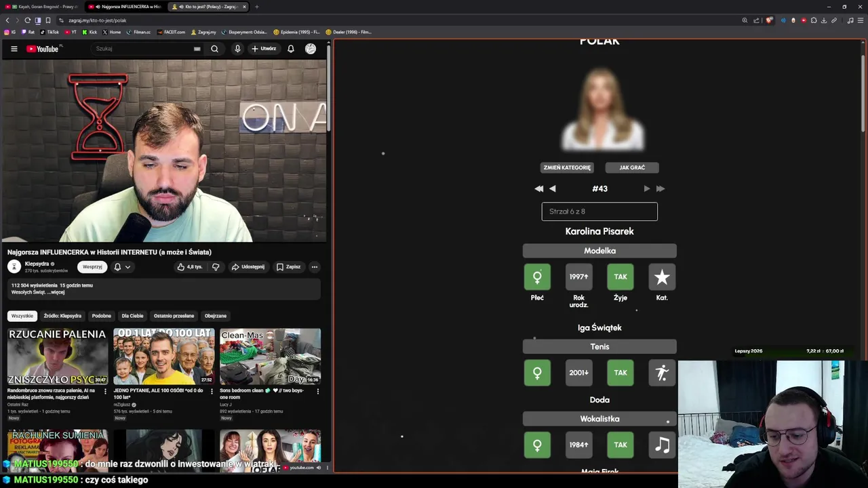The height and width of the screenshot is (488, 868).
Task: Open the YouTube hamburger guide menu
Action: [14, 49]
